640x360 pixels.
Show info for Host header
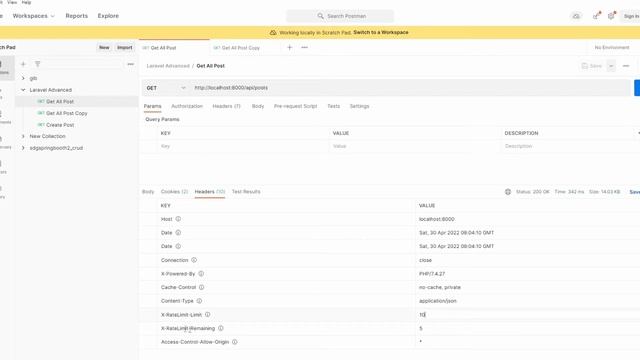(178, 219)
